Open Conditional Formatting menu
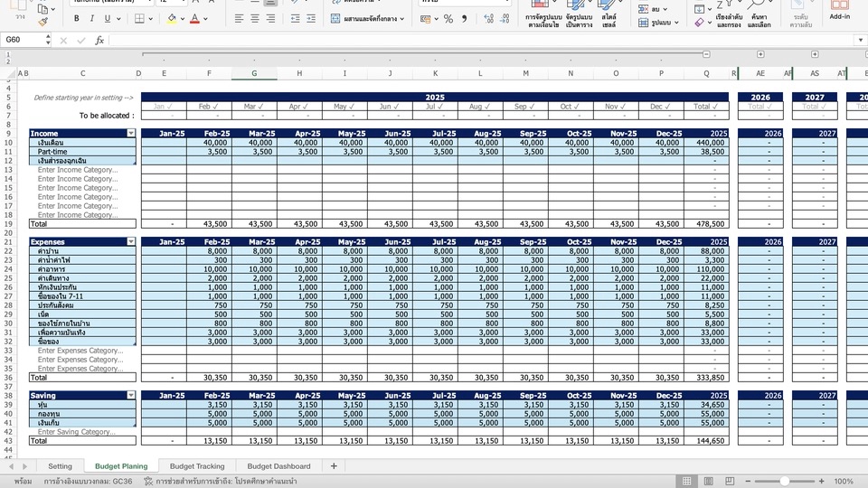 [543, 14]
